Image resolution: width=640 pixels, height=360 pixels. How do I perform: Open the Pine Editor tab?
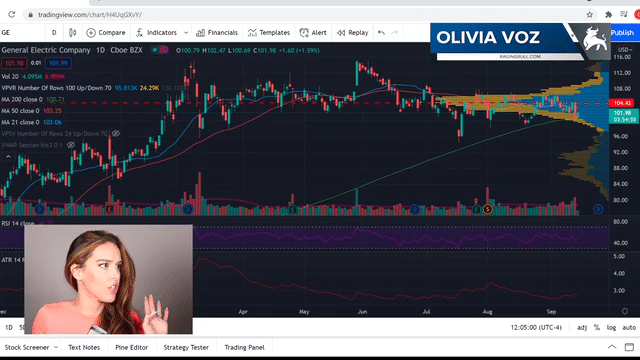click(x=131, y=347)
